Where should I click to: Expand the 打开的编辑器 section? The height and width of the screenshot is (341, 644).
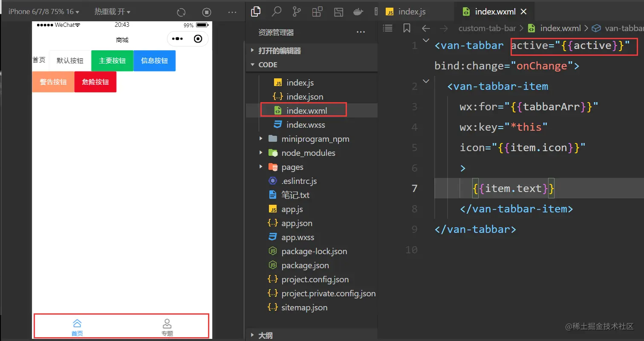click(x=312, y=51)
